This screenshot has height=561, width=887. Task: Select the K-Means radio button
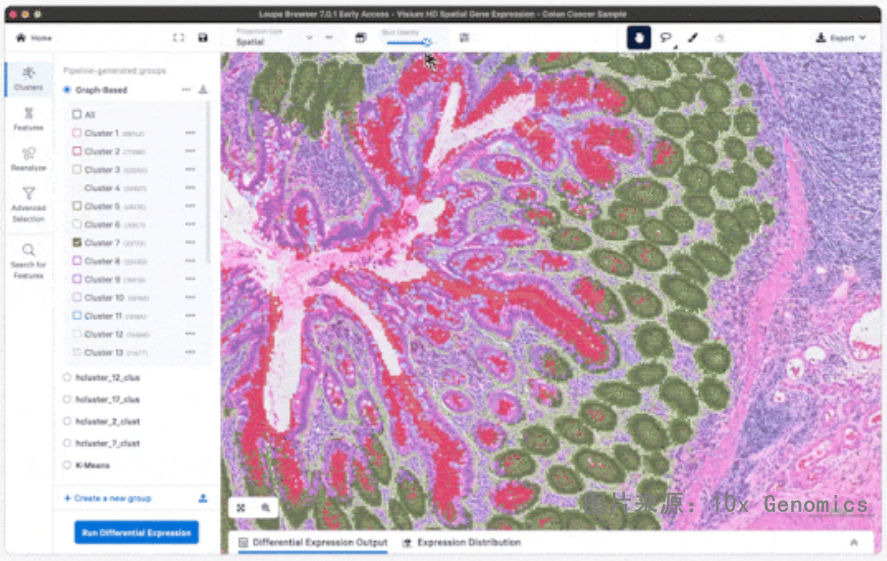pyautogui.click(x=67, y=465)
